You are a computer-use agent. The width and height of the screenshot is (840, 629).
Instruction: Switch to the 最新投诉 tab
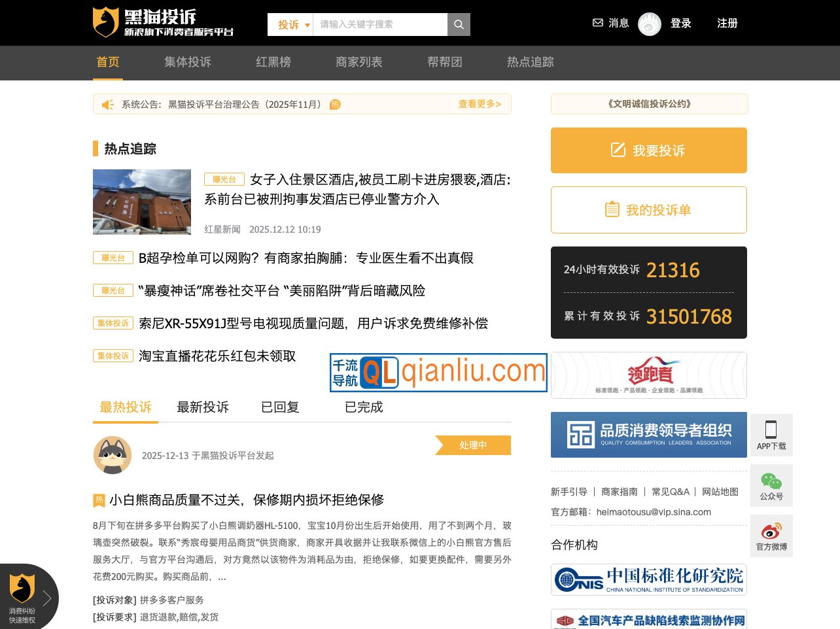pyautogui.click(x=203, y=407)
